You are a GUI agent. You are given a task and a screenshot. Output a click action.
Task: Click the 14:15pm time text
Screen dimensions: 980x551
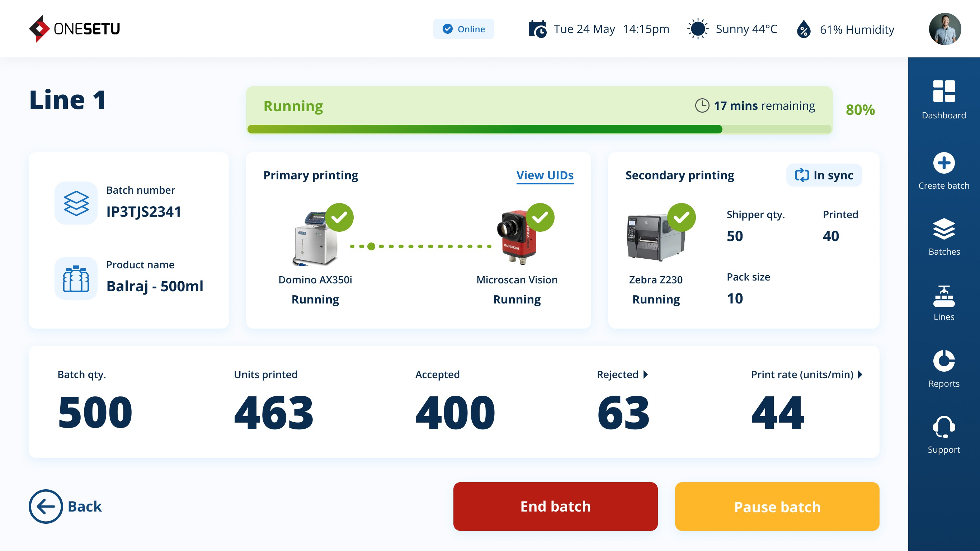point(646,29)
